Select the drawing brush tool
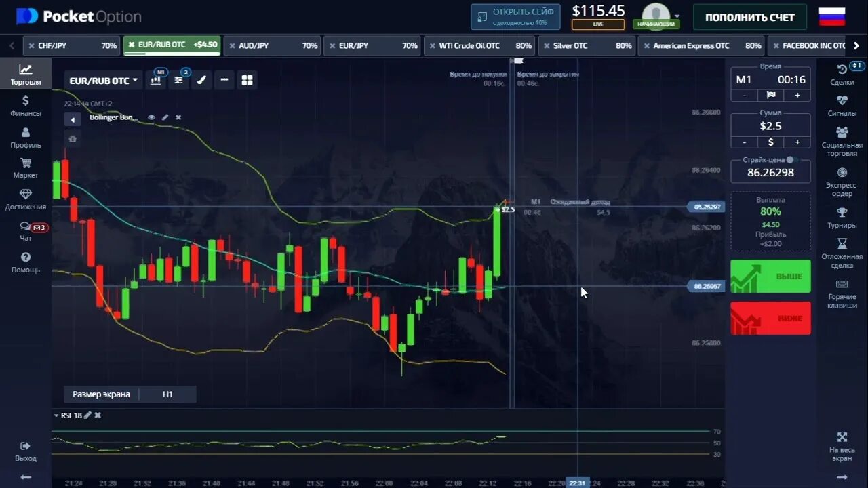This screenshot has height=488, width=868. [x=201, y=80]
